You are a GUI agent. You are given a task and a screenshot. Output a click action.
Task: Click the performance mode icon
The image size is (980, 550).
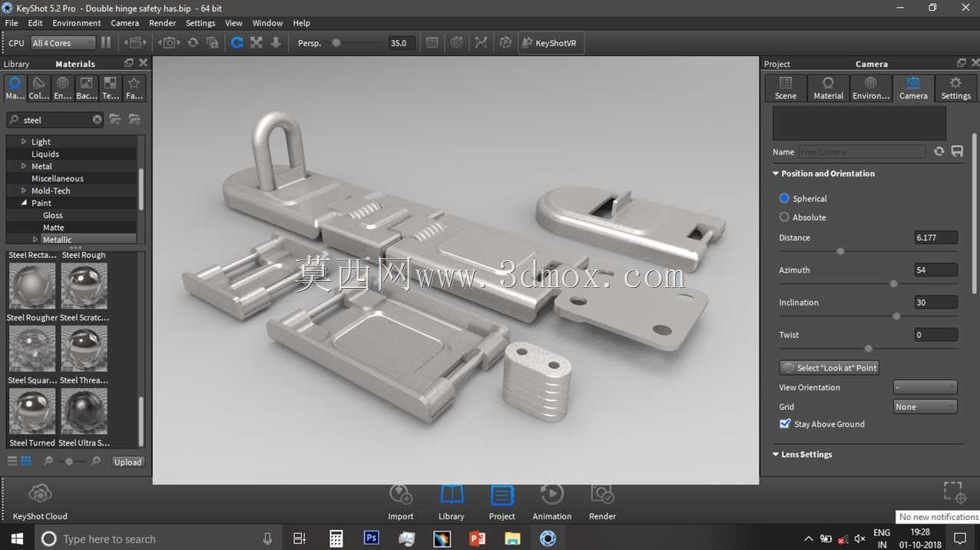tap(457, 43)
